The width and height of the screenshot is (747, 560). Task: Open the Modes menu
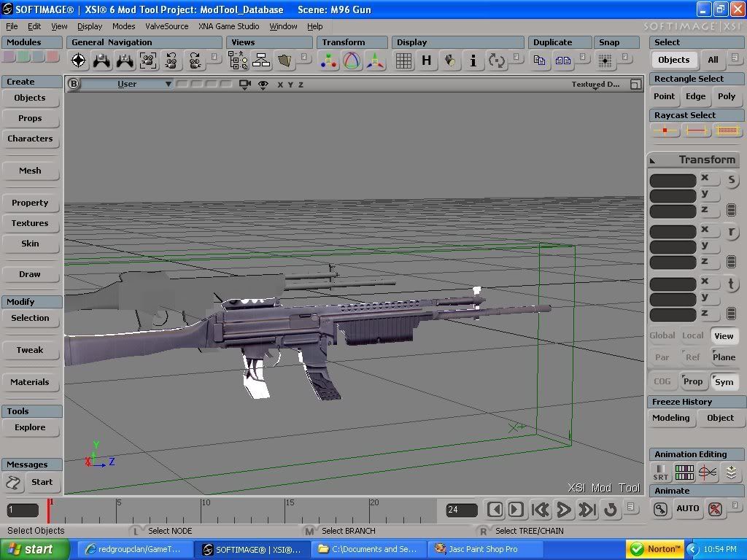pos(123,26)
